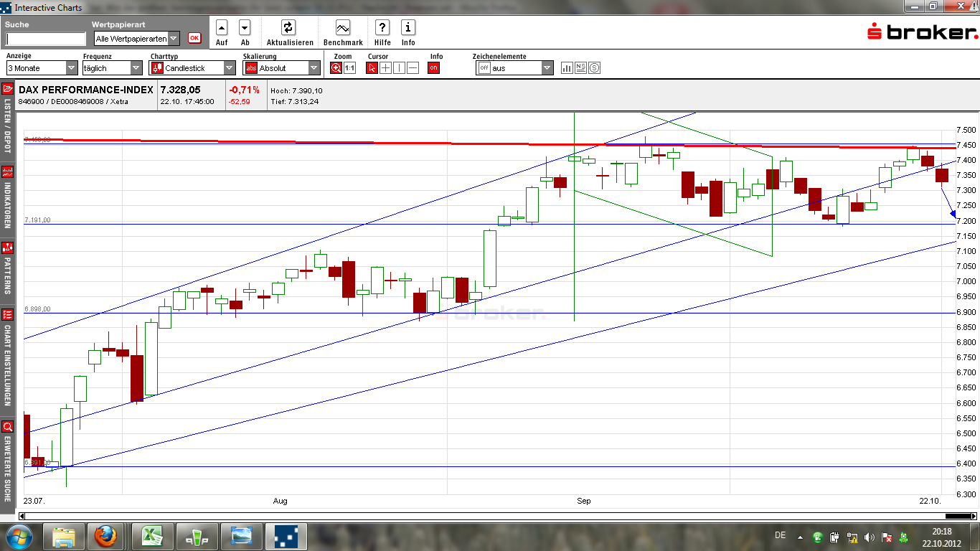The height and width of the screenshot is (551, 980).
Task: Click the price value 7.328,05
Action: (x=180, y=90)
